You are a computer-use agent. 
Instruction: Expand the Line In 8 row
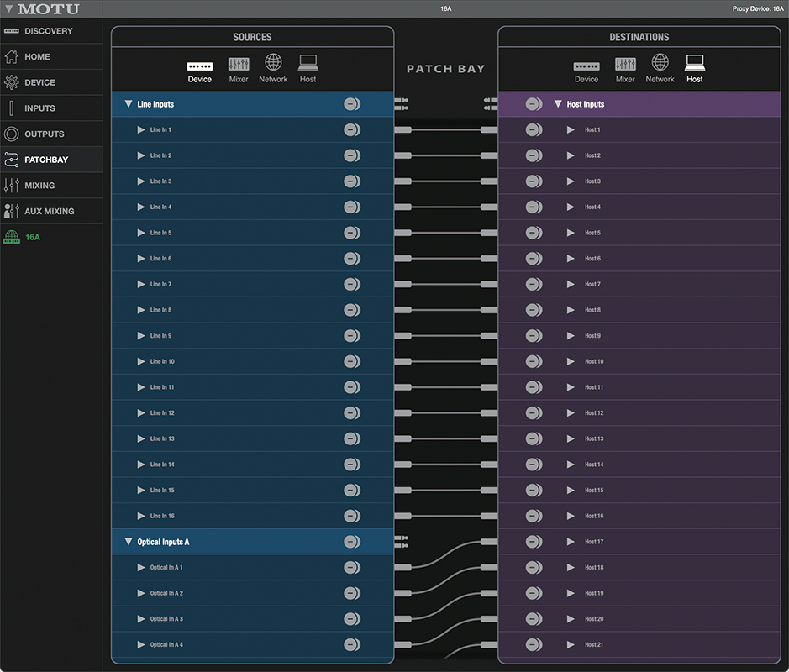[x=141, y=310]
